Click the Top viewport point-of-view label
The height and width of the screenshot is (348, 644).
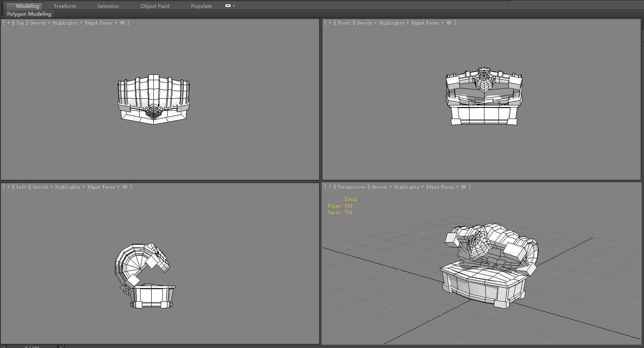click(20, 23)
